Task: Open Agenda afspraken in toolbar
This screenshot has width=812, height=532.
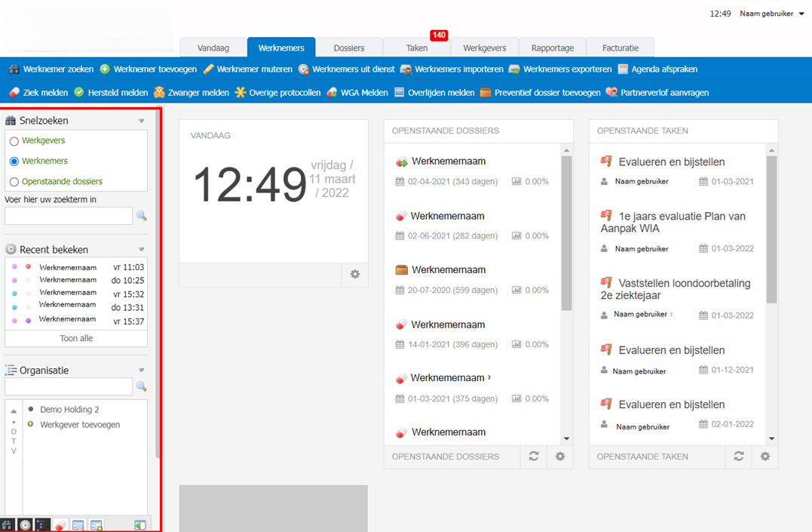Action: point(623,69)
